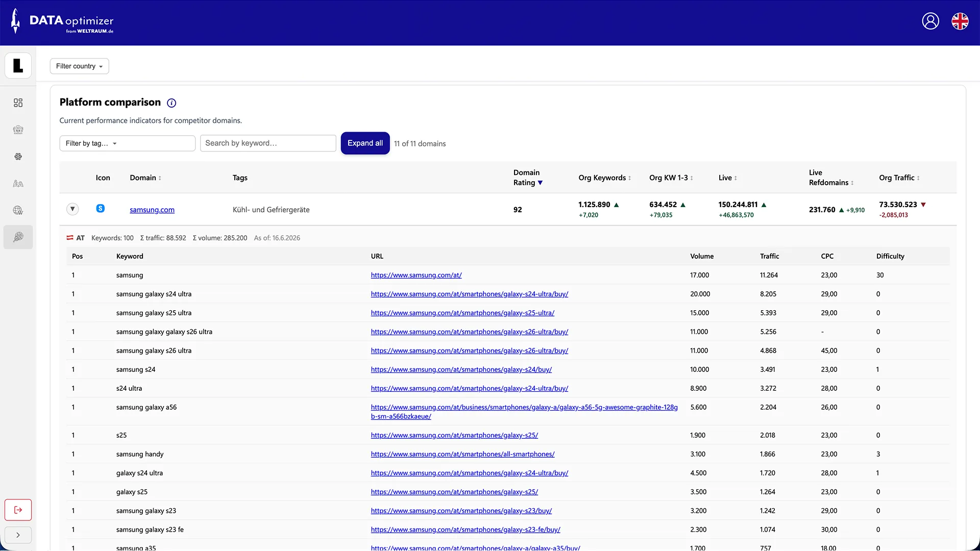This screenshot has height=551, width=980.
Task: Sort table by Org Traffic column
Action: (899, 178)
